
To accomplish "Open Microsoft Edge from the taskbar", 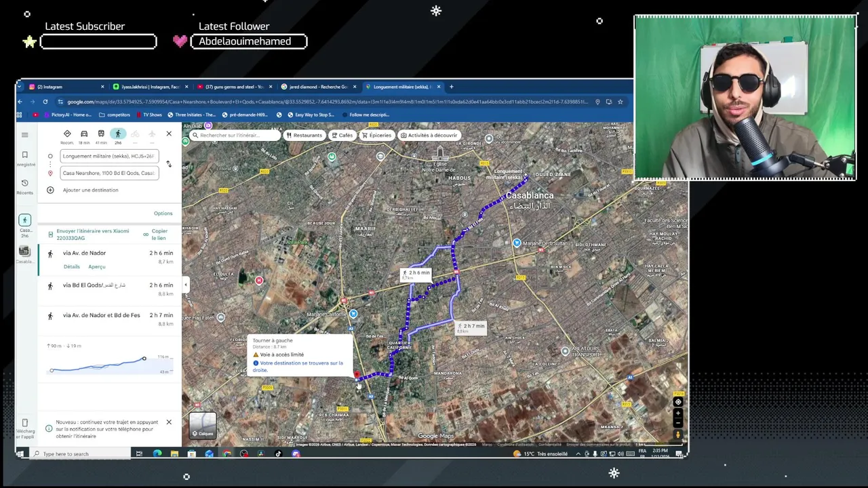I will [157, 453].
